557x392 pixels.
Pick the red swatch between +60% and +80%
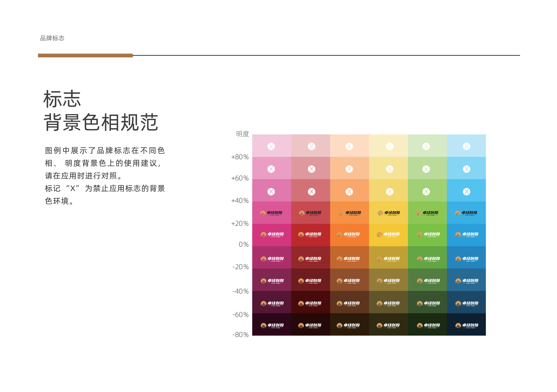pyautogui.click(x=310, y=168)
